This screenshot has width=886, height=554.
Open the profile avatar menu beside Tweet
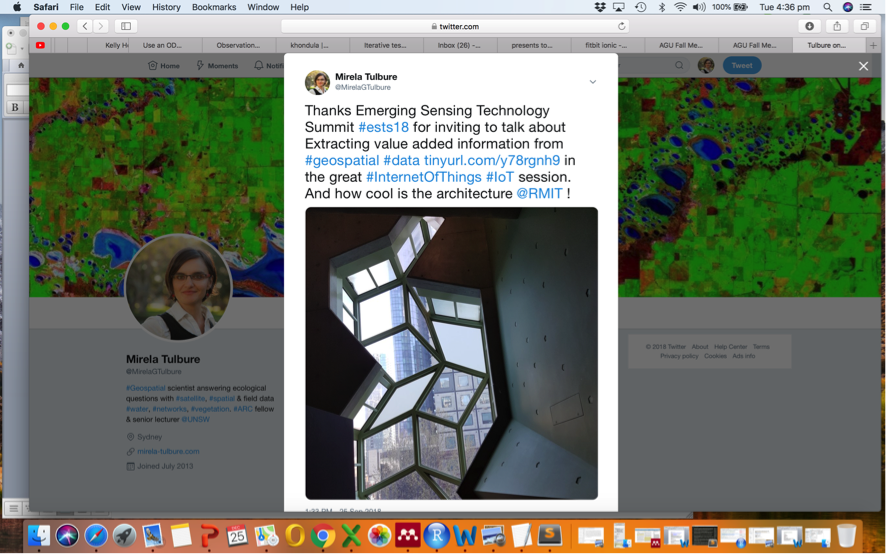pyautogui.click(x=706, y=66)
